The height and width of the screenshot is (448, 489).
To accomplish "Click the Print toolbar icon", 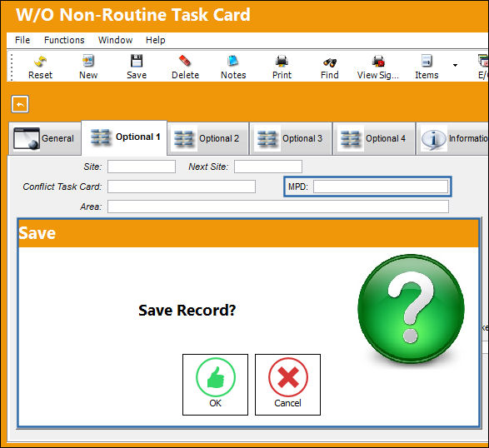I will (282, 67).
